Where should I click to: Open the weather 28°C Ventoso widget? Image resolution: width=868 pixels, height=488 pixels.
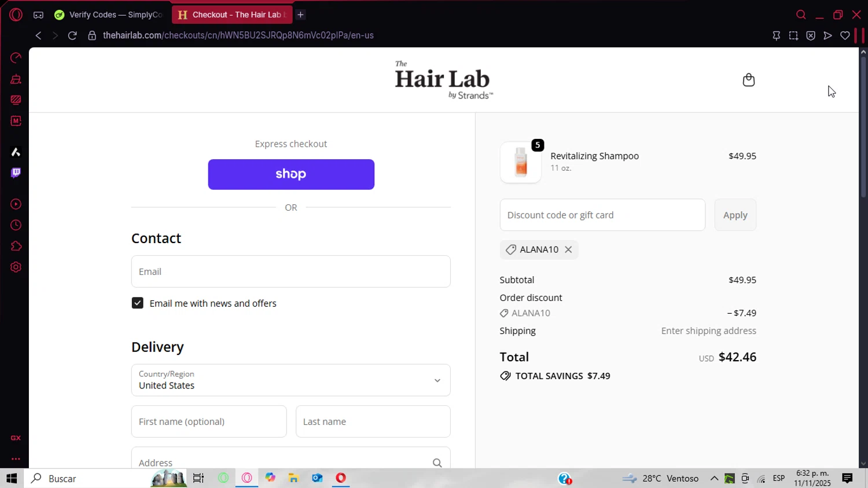pyautogui.click(x=660, y=478)
